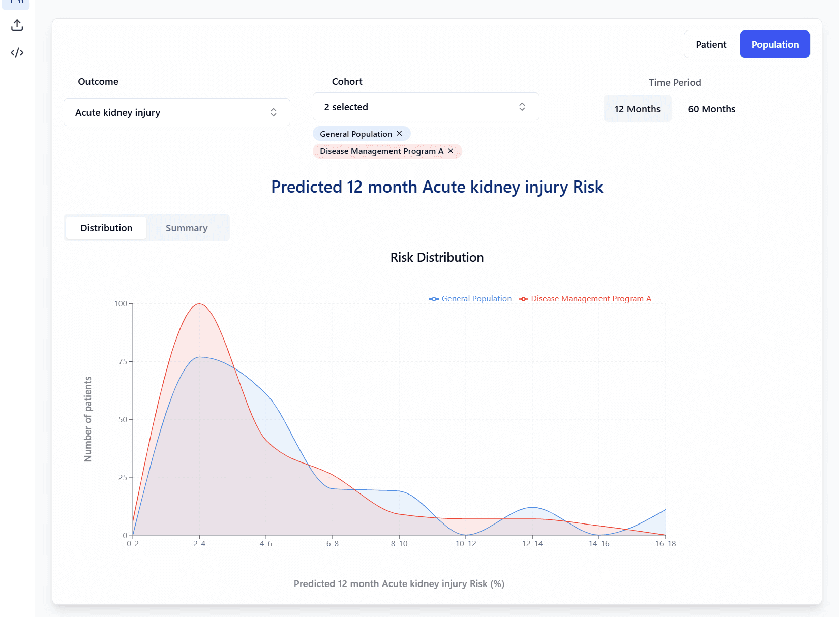The image size is (840, 617).
Task: Click the heading Predicted 12 month Acute kidney injury Risk
Action: pos(437,187)
